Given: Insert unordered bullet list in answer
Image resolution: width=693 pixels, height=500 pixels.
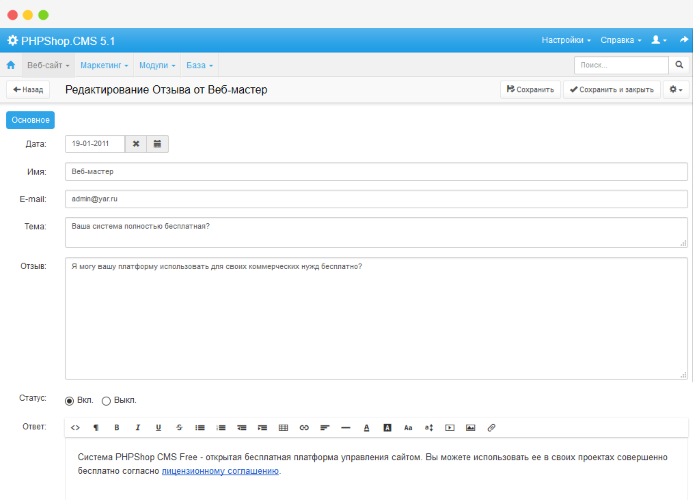Looking at the screenshot, I should pyautogui.click(x=200, y=427).
